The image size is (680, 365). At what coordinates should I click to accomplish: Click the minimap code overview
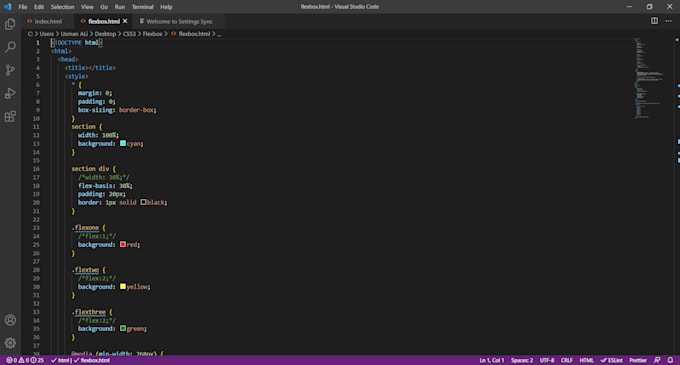(649, 78)
